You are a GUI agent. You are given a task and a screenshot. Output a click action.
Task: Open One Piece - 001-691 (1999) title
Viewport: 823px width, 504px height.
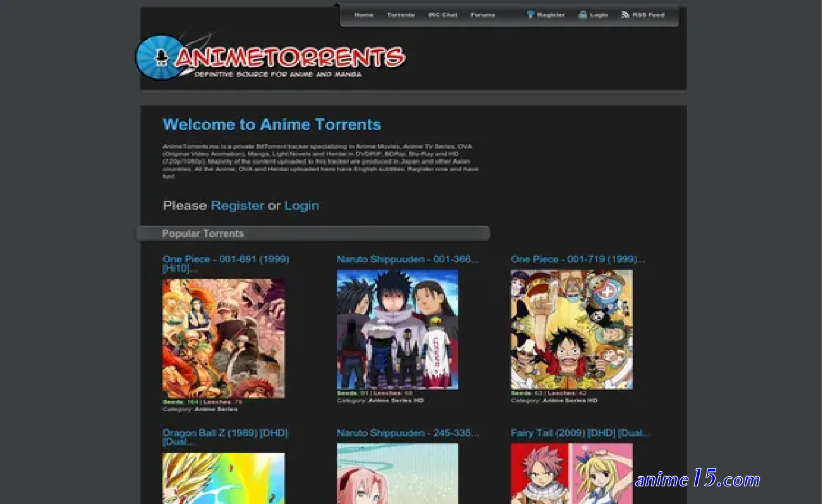pos(226,263)
